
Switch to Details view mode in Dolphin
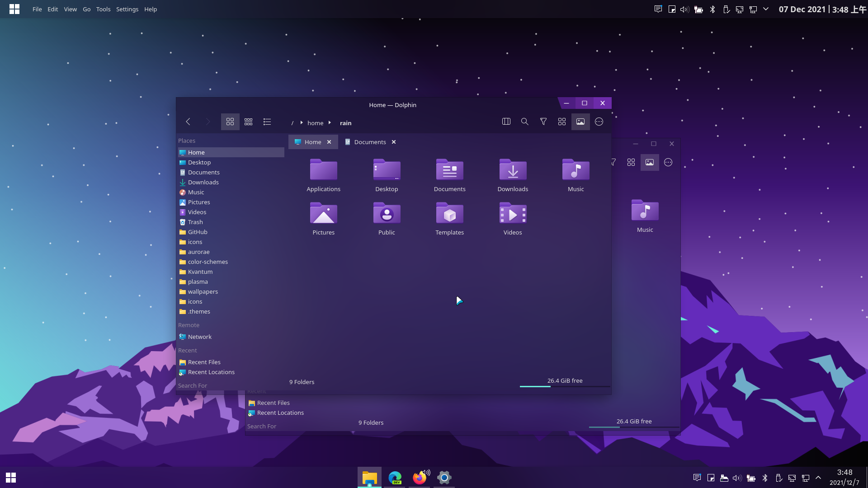pyautogui.click(x=267, y=122)
